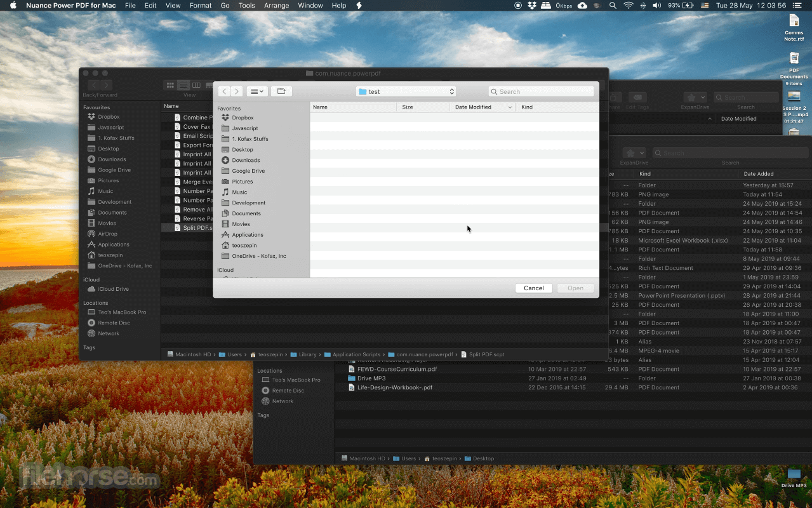Select Dropbox in the dialog sidebar
The image size is (812, 508).
click(243, 117)
